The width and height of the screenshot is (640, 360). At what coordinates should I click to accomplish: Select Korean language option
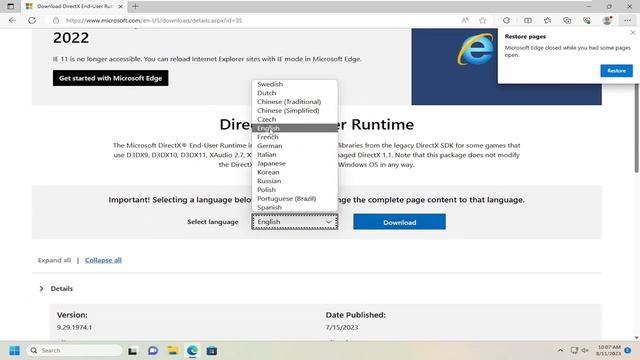tap(294, 172)
